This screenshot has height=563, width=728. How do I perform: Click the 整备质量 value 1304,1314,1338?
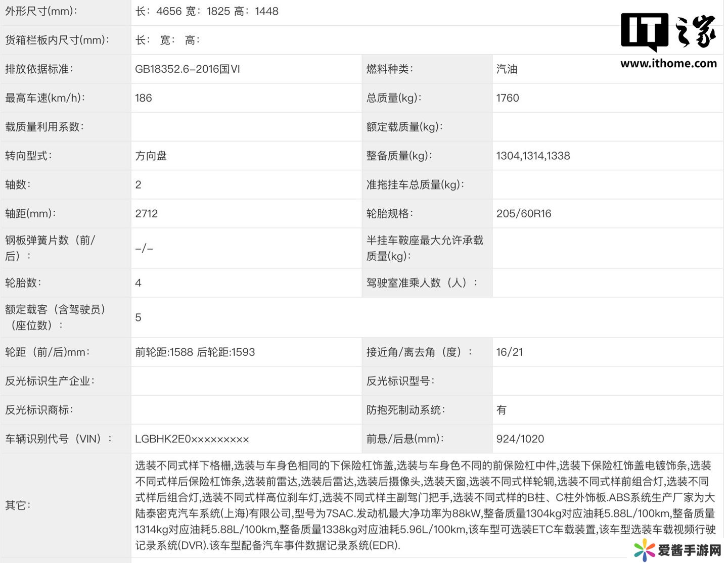click(x=533, y=156)
